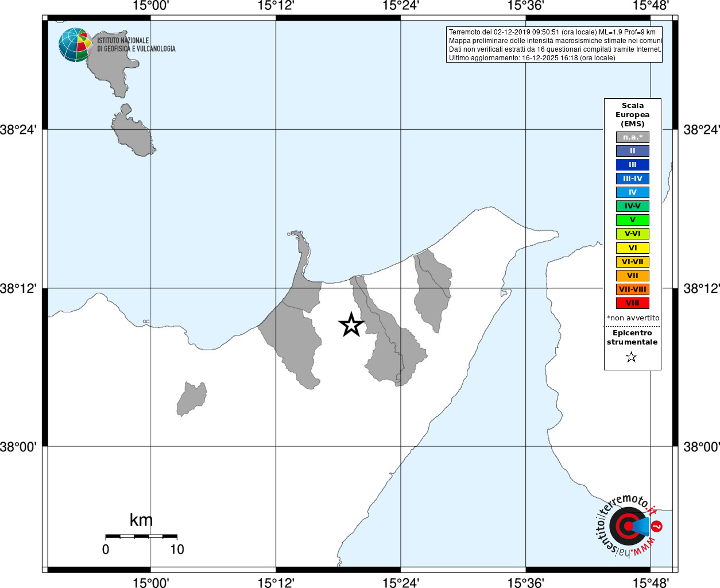Click the legend's epicentro strumentale star
Viewport: 720px width, 588px height.
coord(632,357)
